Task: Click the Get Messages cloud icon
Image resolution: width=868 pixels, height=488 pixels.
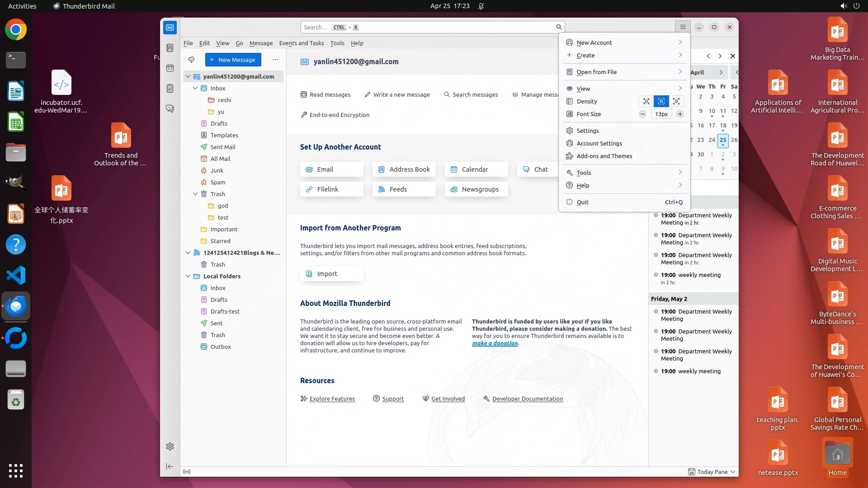Action: pos(191,60)
